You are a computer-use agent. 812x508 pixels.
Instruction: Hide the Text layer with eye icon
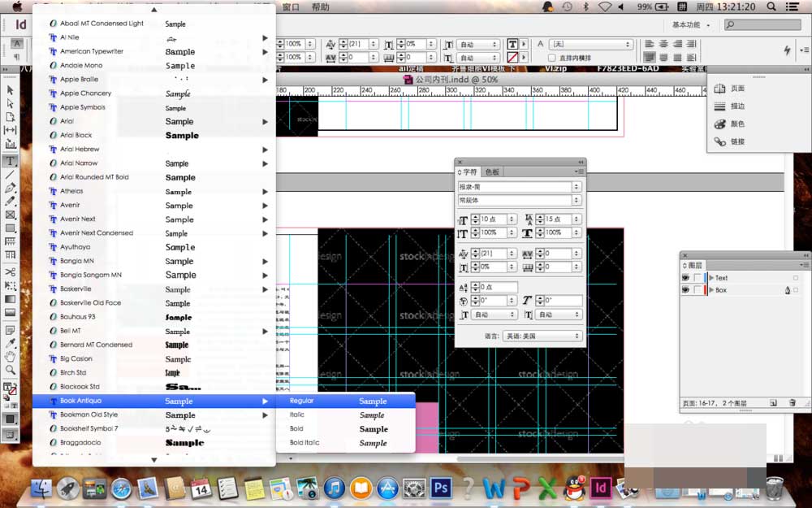coord(687,278)
